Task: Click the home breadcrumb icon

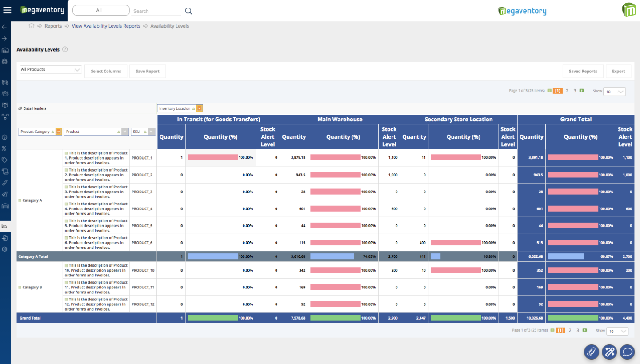Action: (x=32, y=26)
